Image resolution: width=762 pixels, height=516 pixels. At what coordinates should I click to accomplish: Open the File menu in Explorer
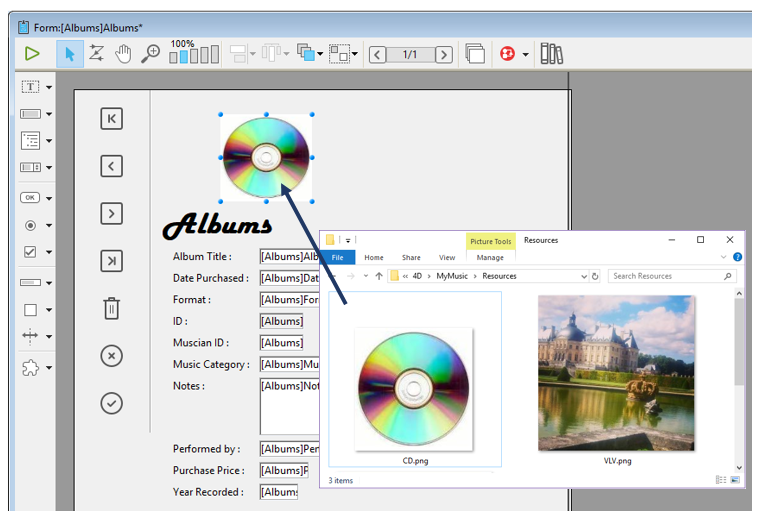pos(338,258)
